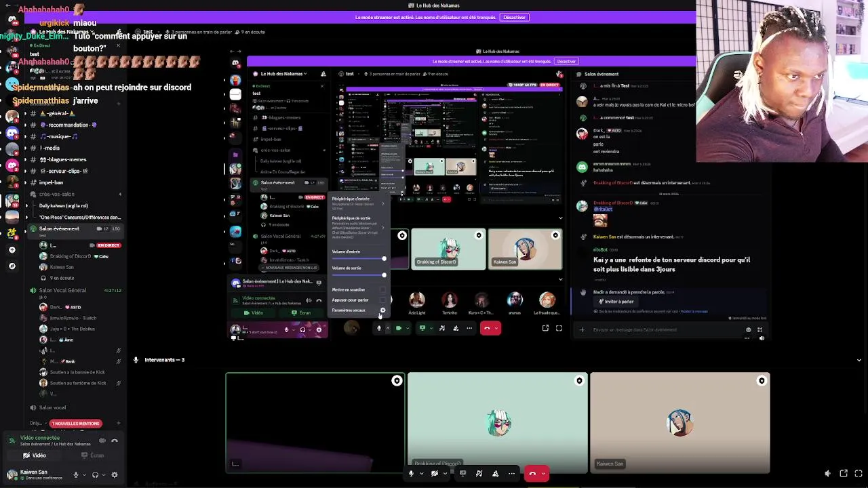Adjust the Volume de sortie slider handle

pos(384,275)
